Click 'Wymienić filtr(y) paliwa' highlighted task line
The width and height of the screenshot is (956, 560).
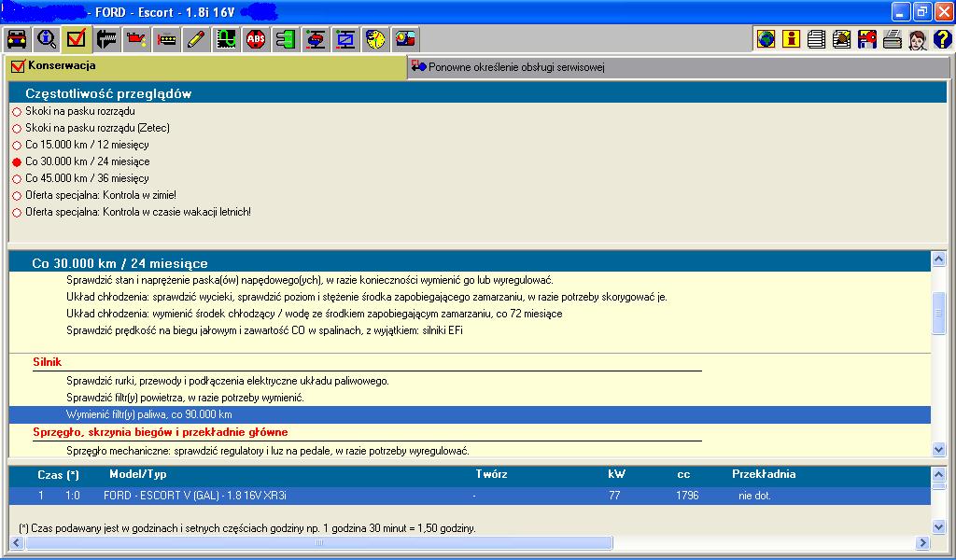[x=149, y=414]
